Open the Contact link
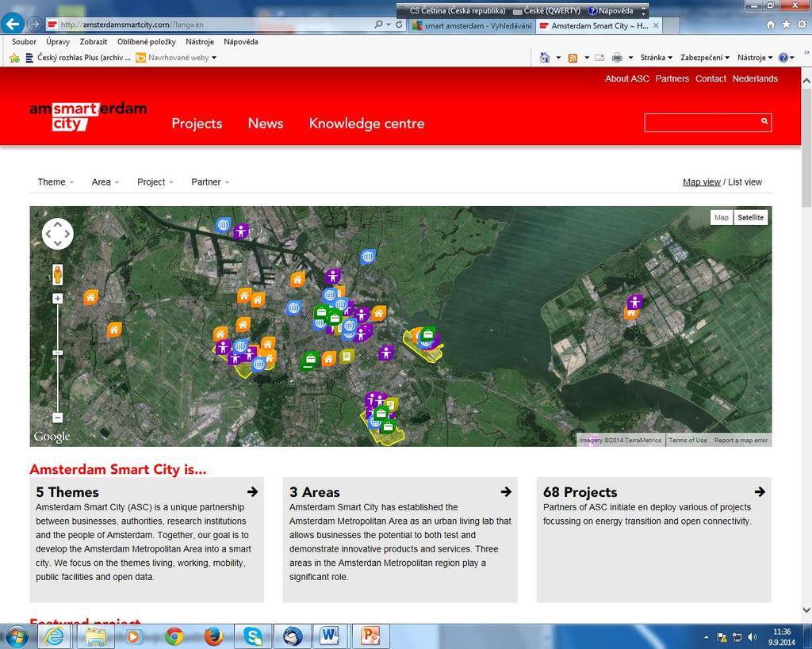Image resolution: width=812 pixels, height=649 pixels. (x=710, y=78)
